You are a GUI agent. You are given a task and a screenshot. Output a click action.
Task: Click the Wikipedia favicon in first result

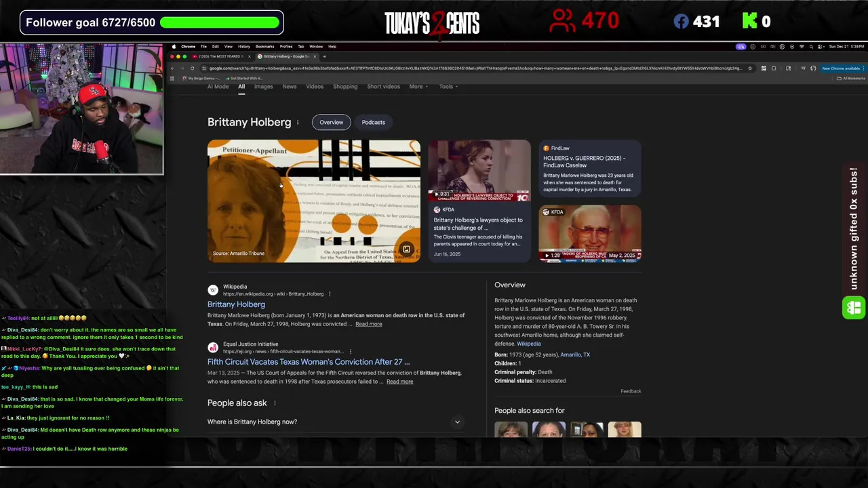(x=213, y=290)
